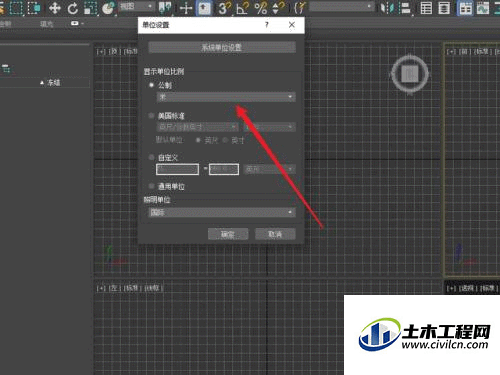Click the small ribbon toggle dropdown icon
The width and height of the screenshot is (500, 375).
tap(77, 23)
